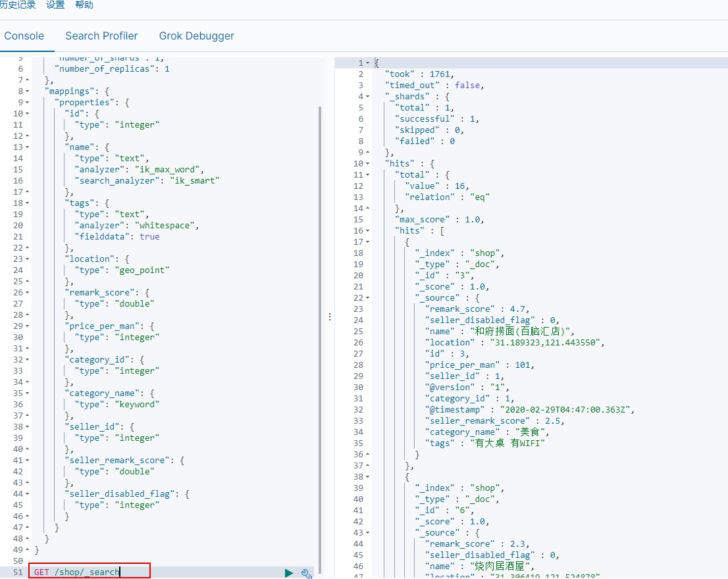Click the GET /shop/_search request line

[x=77, y=572]
